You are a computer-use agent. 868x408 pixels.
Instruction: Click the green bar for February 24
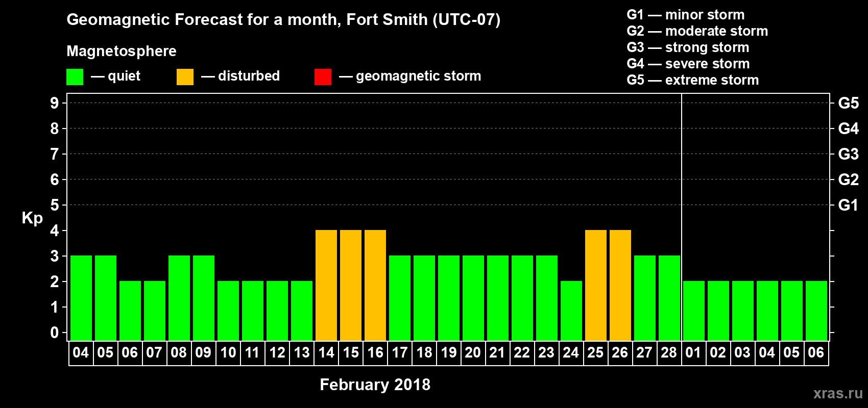click(x=571, y=311)
